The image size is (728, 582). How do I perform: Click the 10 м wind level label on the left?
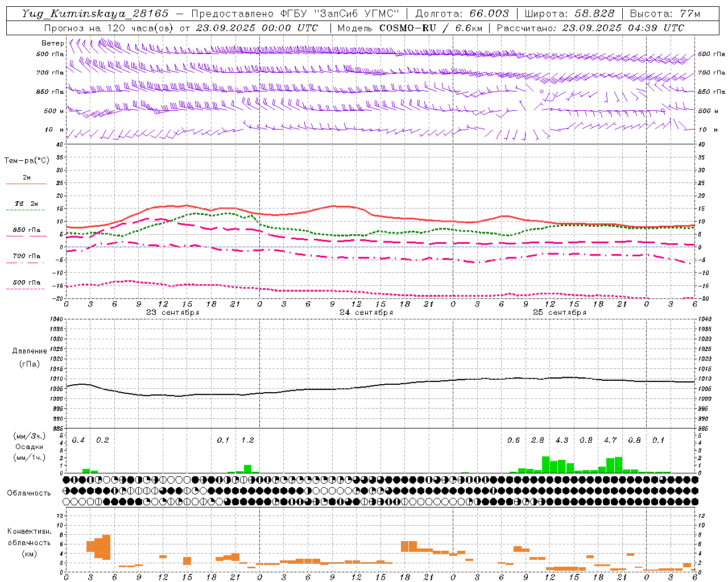pos(55,130)
